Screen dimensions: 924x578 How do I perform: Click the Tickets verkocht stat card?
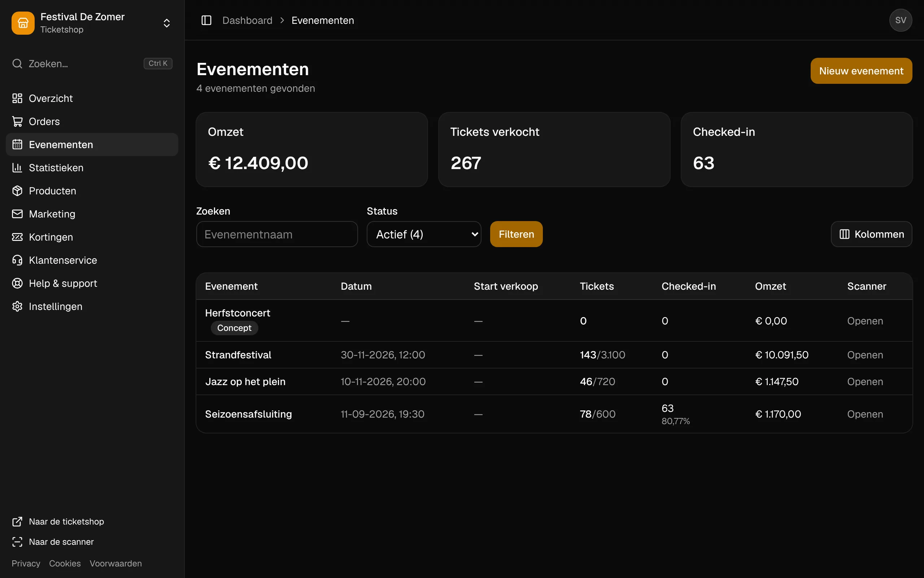click(x=554, y=150)
